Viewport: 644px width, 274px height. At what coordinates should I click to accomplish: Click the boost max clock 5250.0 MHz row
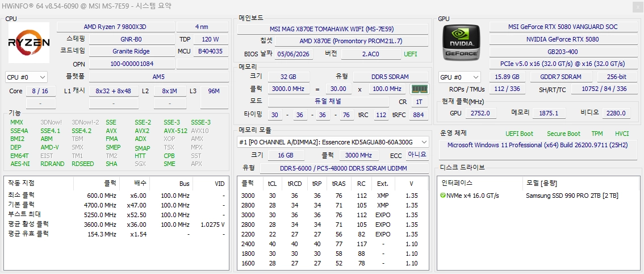[x=116, y=215]
